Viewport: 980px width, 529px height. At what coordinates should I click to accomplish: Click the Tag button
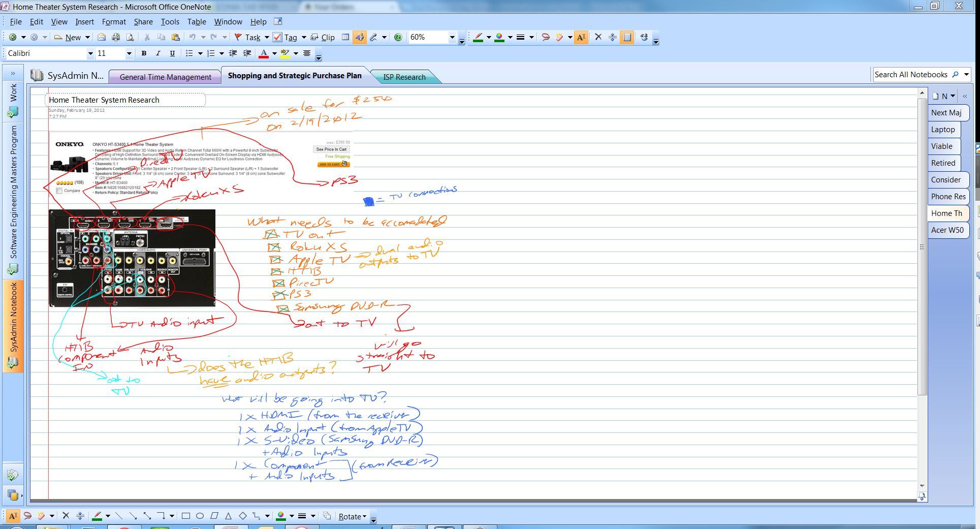tap(286, 37)
